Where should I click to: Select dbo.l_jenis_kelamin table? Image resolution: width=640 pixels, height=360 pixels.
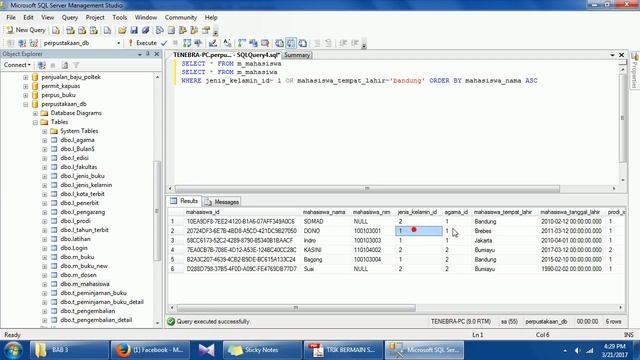point(86,185)
